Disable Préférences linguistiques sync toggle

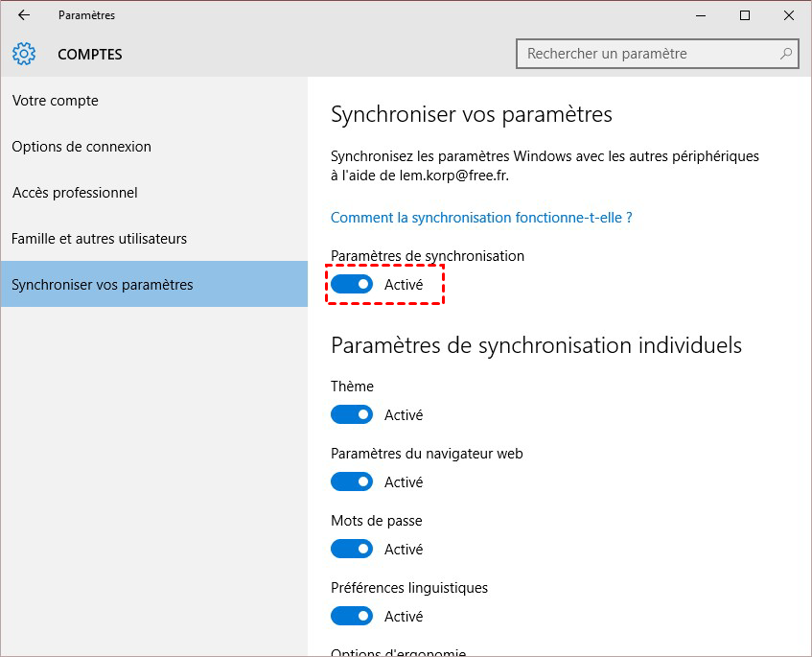(x=352, y=617)
